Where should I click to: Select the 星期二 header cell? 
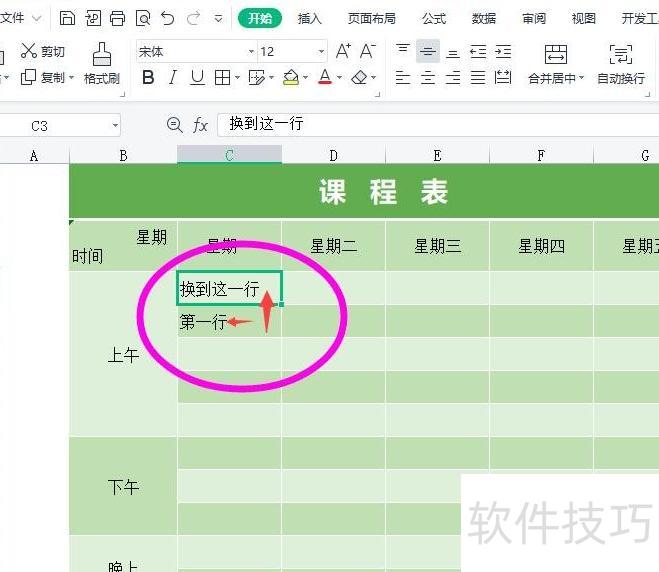[x=333, y=245]
